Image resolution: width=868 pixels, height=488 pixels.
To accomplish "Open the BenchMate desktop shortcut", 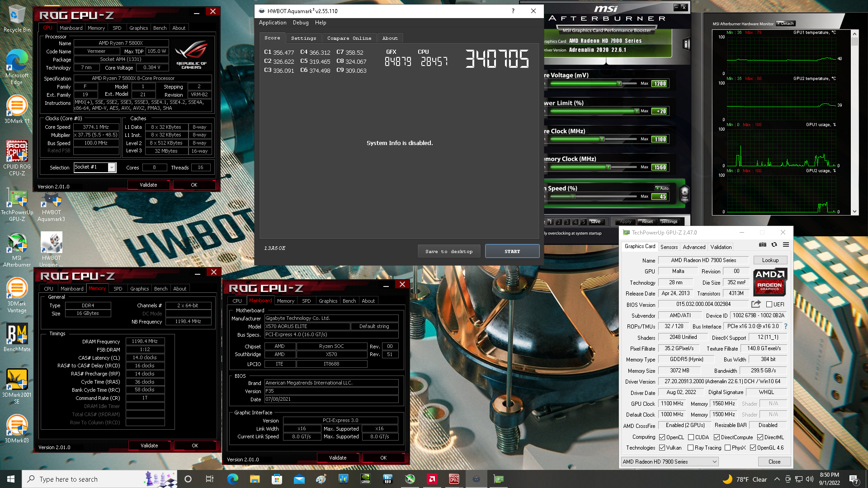I will tap(17, 338).
